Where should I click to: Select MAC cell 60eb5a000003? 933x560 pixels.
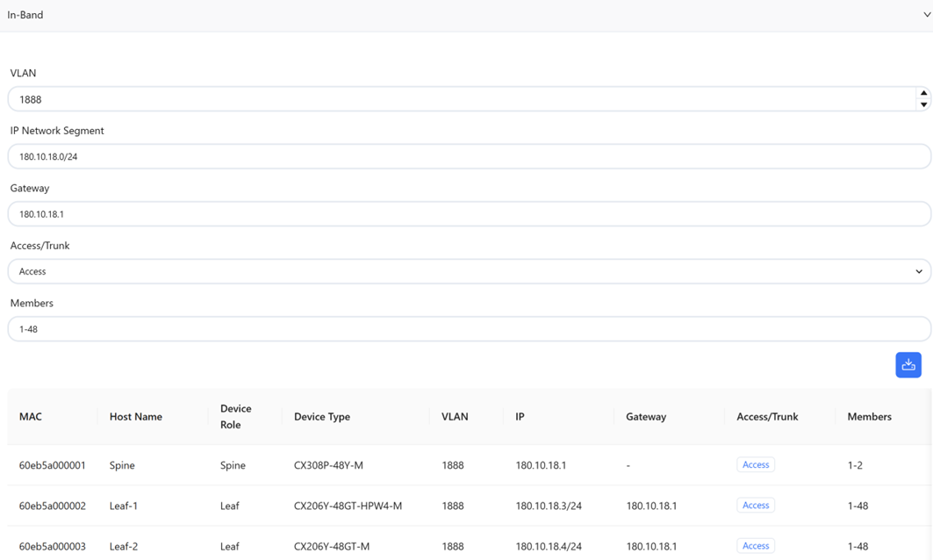coord(53,546)
